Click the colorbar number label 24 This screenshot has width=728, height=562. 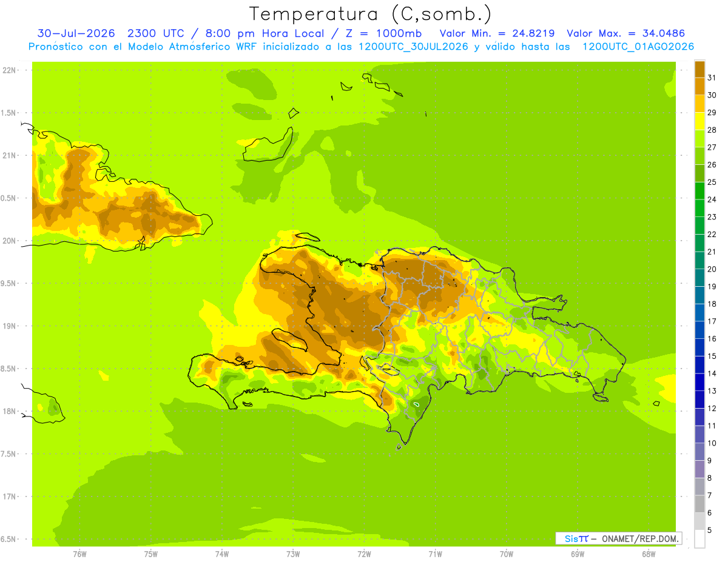point(712,199)
